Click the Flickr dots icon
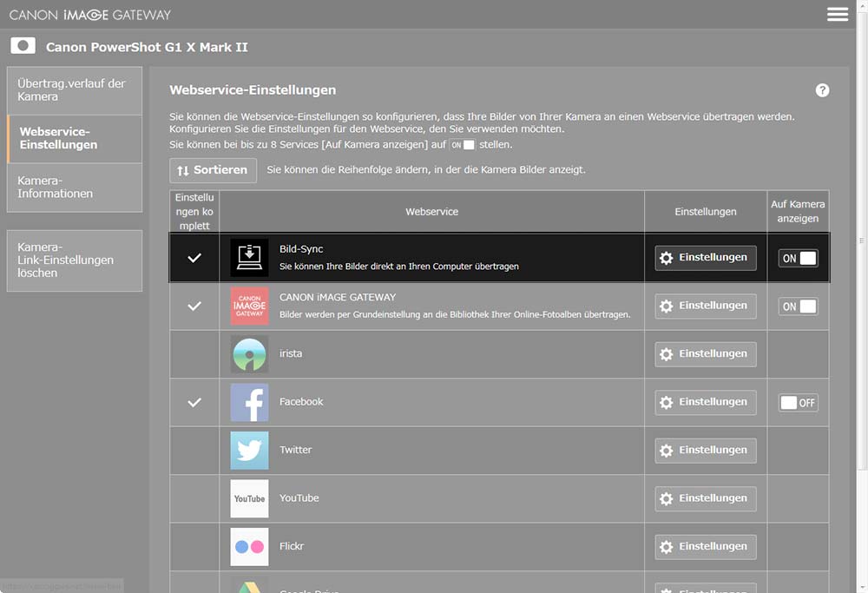Image resolution: width=868 pixels, height=593 pixels. pyautogui.click(x=249, y=547)
